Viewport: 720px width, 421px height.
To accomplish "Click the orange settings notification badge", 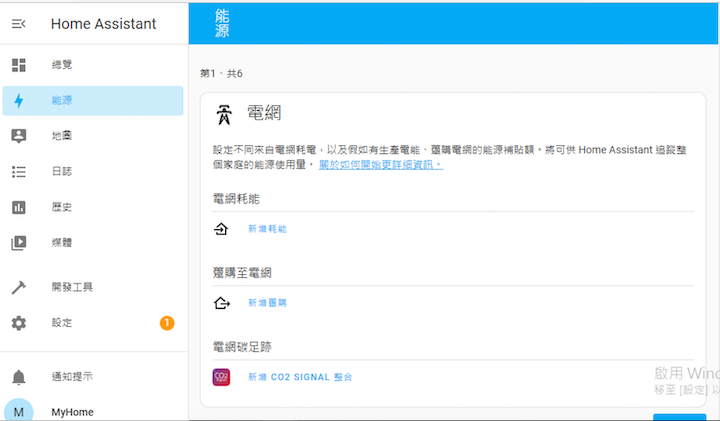I will [x=167, y=323].
